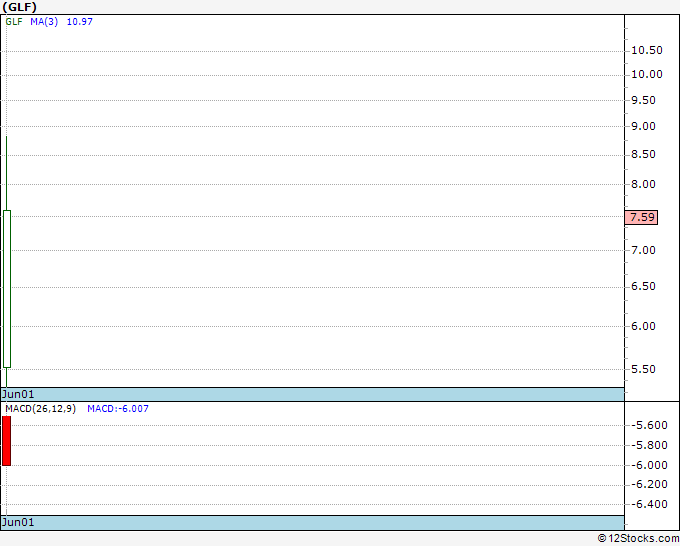Click the 7.00 price axis label
This screenshot has height=546, width=680.
pyautogui.click(x=643, y=250)
